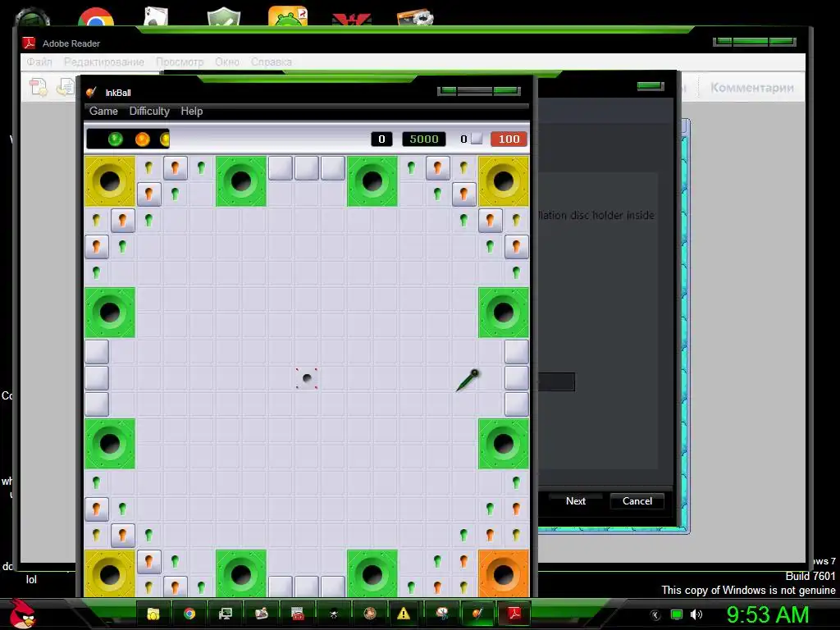Open the green shield desktop icon

tap(224, 16)
